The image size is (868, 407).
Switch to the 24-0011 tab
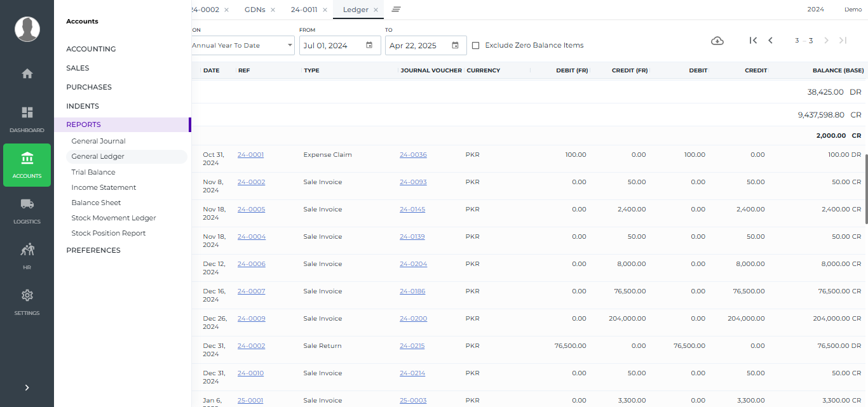point(304,10)
